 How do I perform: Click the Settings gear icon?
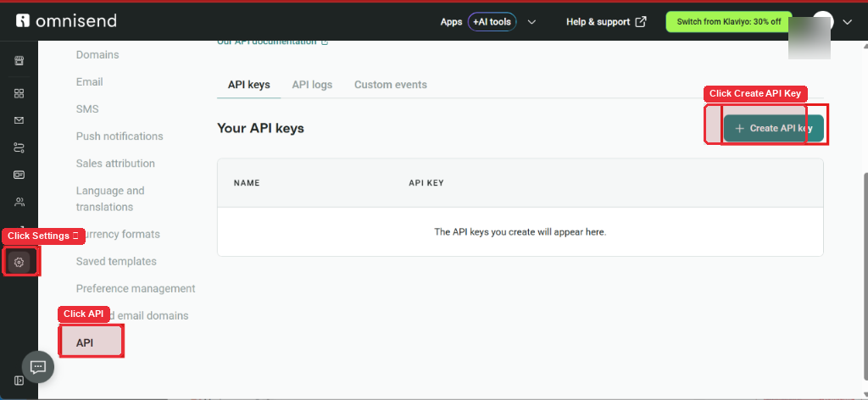(19, 262)
